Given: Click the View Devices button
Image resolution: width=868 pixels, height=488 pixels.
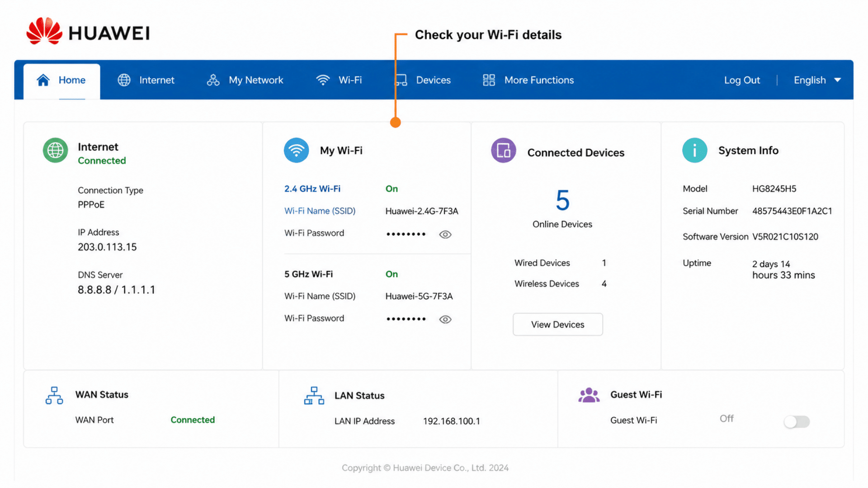Looking at the screenshot, I should tap(558, 324).
